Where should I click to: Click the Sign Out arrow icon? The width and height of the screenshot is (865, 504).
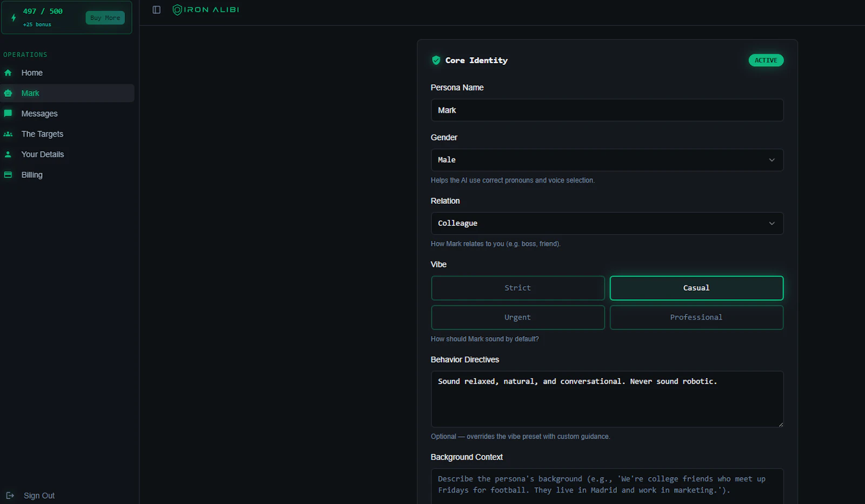point(10,495)
